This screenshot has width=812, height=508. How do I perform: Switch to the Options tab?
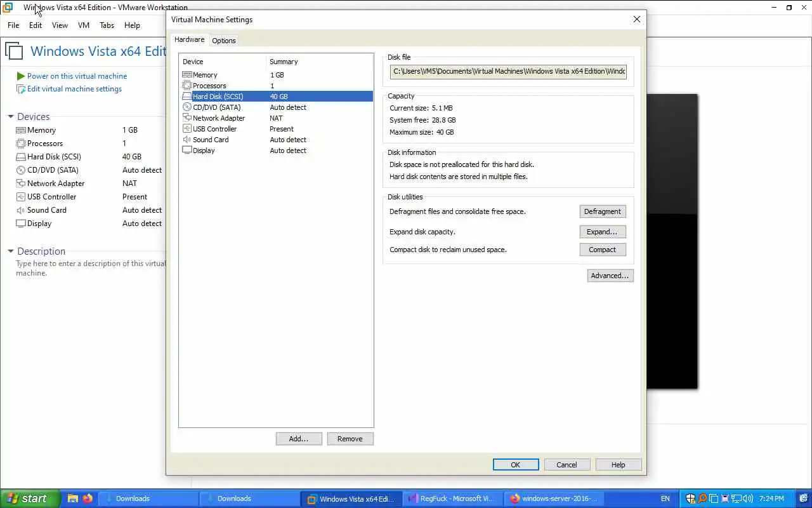pyautogui.click(x=224, y=41)
